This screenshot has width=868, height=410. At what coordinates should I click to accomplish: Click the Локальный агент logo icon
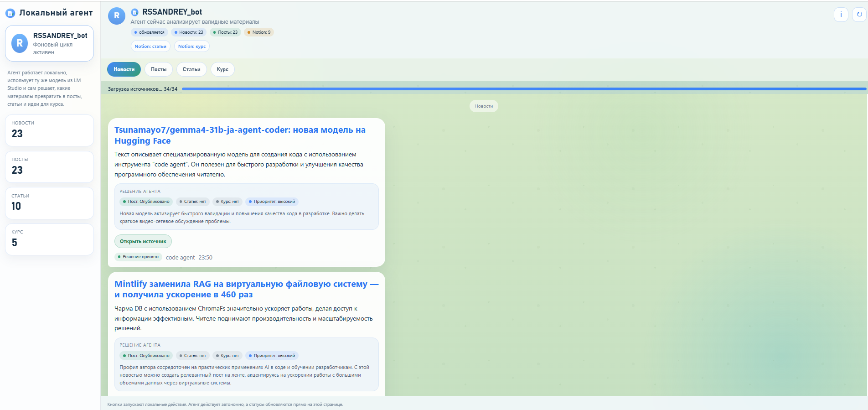[x=10, y=13]
